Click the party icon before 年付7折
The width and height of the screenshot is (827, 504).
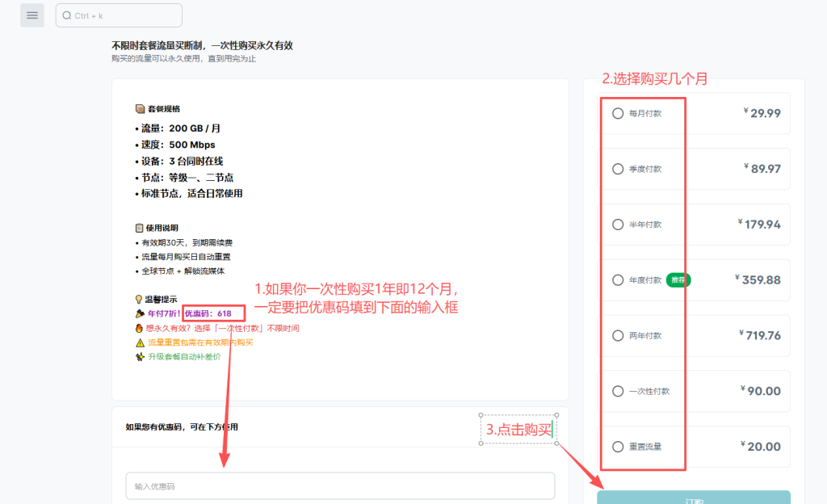140,313
